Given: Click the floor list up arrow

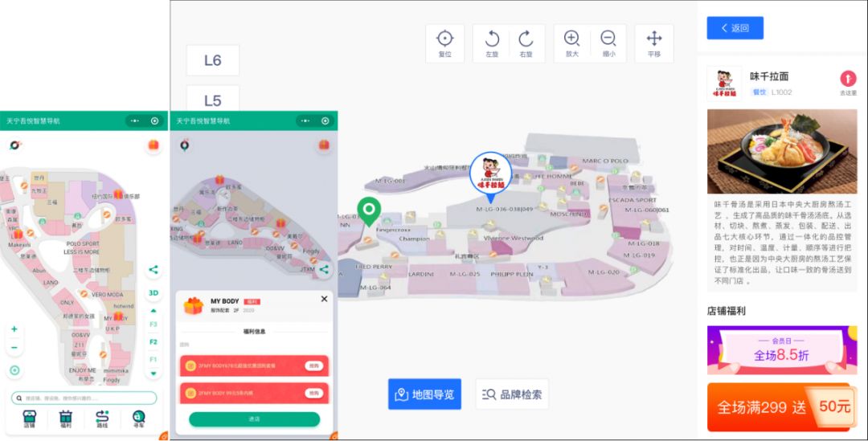Looking at the screenshot, I should coord(154,311).
